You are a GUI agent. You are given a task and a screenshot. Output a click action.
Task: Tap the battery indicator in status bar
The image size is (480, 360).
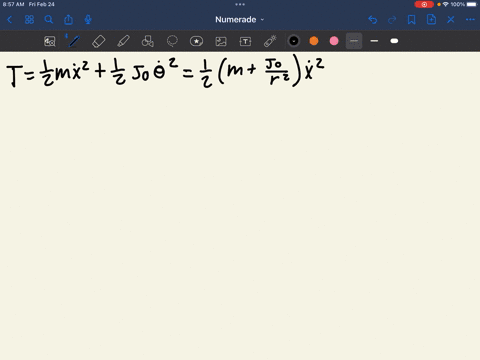472,4
